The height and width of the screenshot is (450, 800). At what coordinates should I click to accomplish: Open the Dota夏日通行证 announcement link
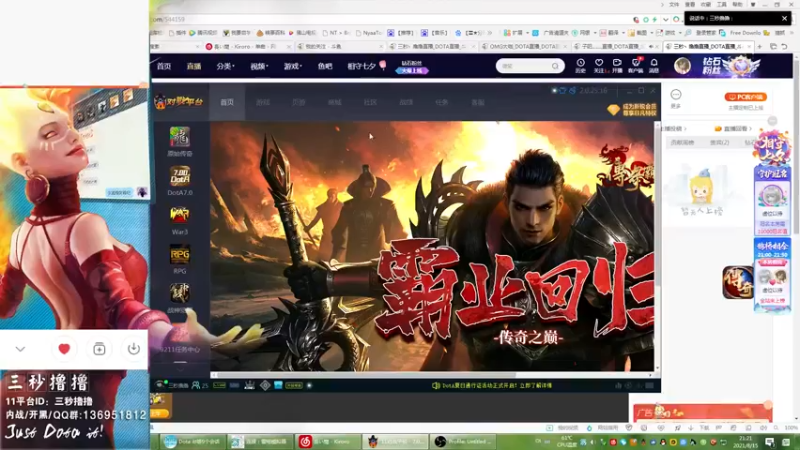pos(496,386)
